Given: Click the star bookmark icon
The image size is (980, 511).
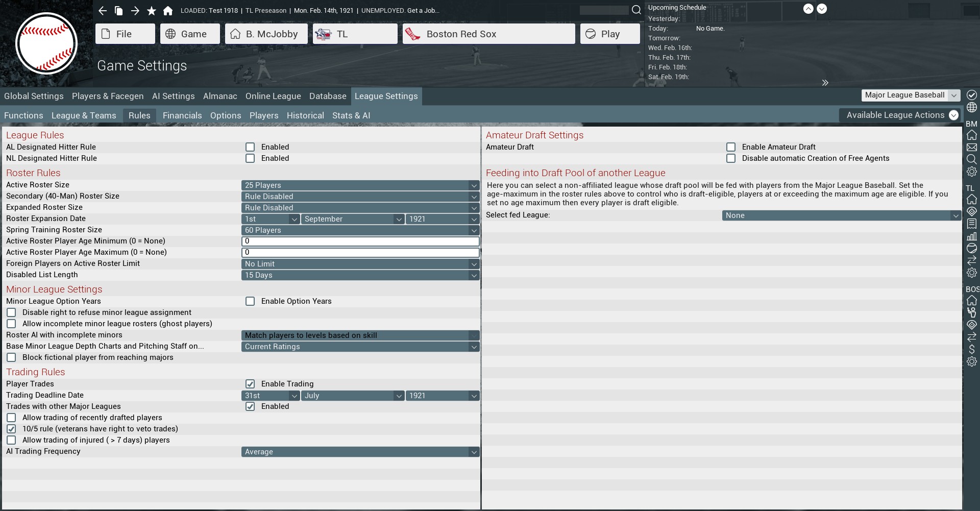Looking at the screenshot, I should 152,11.
